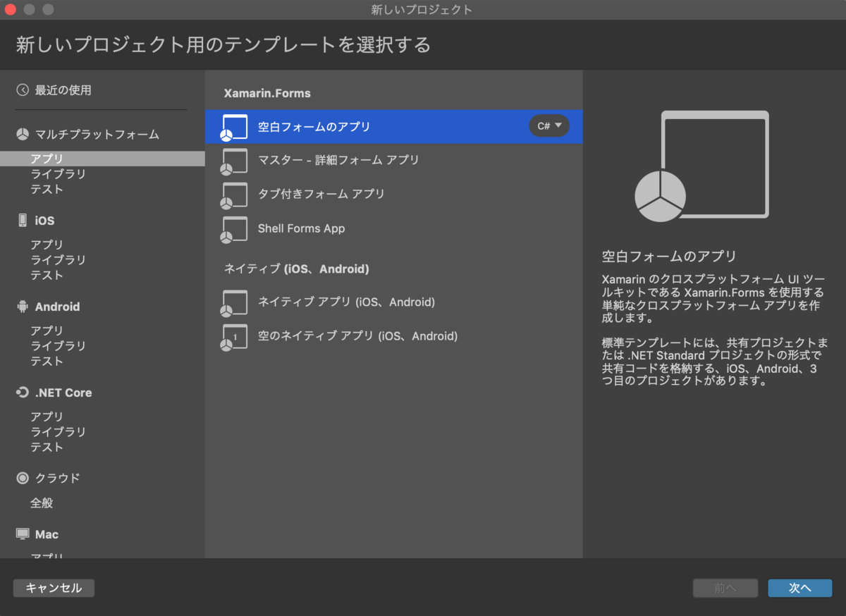The height and width of the screenshot is (616, 846).
Task: Click the 空のネイティブ アプリ template icon
Action: click(233, 337)
